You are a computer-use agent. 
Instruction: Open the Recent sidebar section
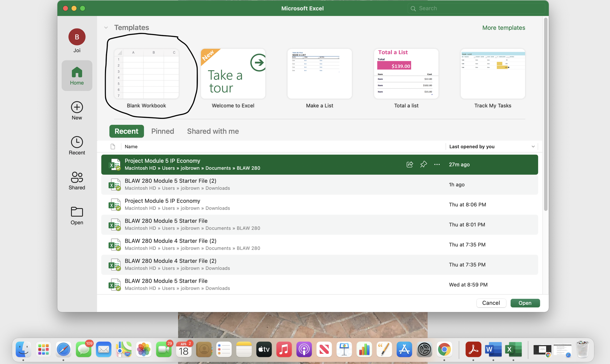pyautogui.click(x=77, y=146)
